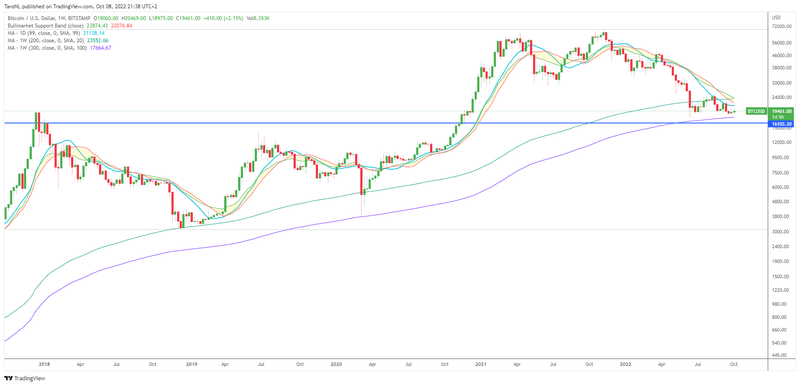Image resolution: width=800 pixels, height=386 pixels.
Task: Click the 3800.00 price axis label
Action: tap(782, 217)
